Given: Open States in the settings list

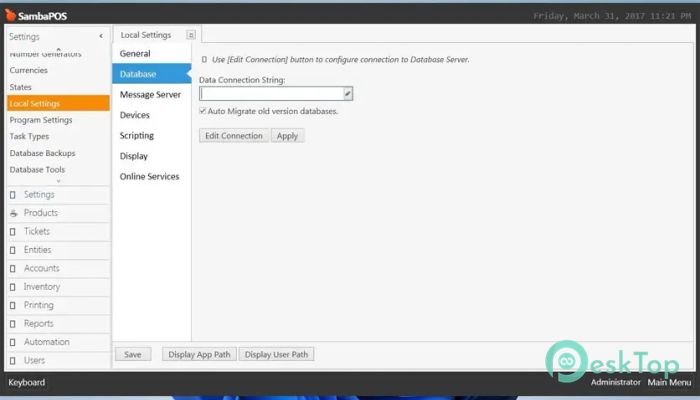Looking at the screenshot, I should pos(58,87).
